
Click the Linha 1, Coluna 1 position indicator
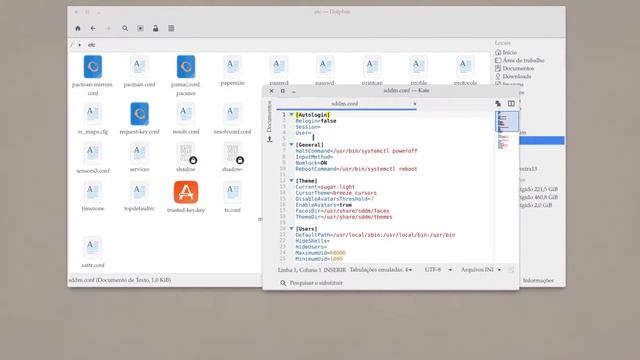click(x=300, y=270)
